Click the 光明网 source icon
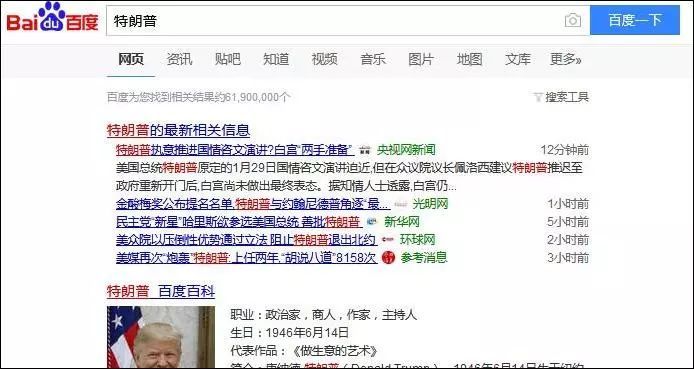The image size is (694, 369). click(401, 204)
